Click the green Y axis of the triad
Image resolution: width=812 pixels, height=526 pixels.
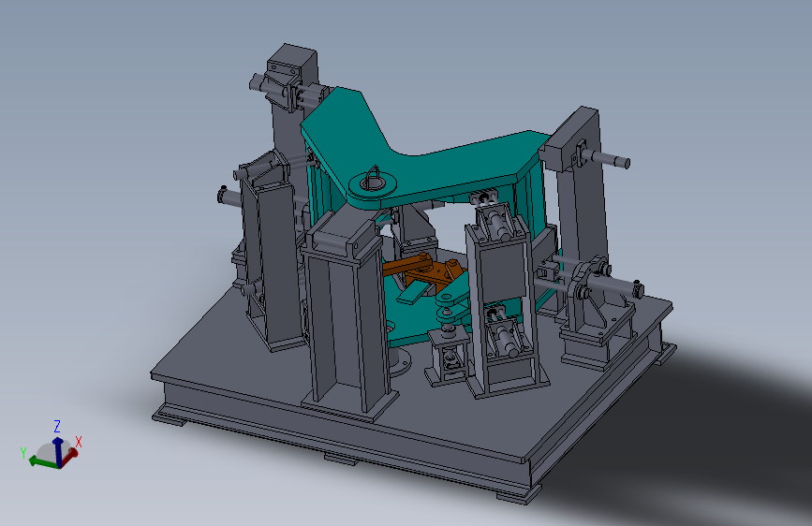point(42,461)
